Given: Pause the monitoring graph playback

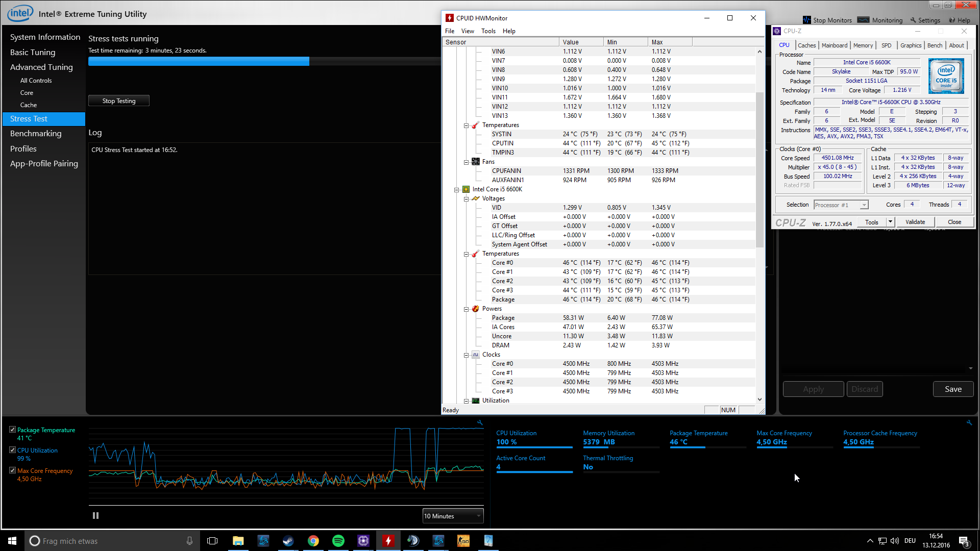Looking at the screenshot, I should [x=95, y=516].
